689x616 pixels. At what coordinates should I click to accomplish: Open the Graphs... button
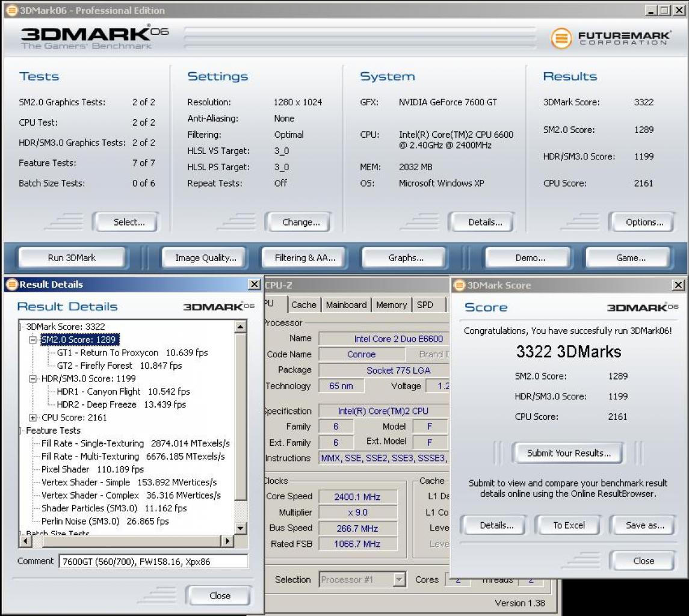pyautogui.click(x=406, y=257)
